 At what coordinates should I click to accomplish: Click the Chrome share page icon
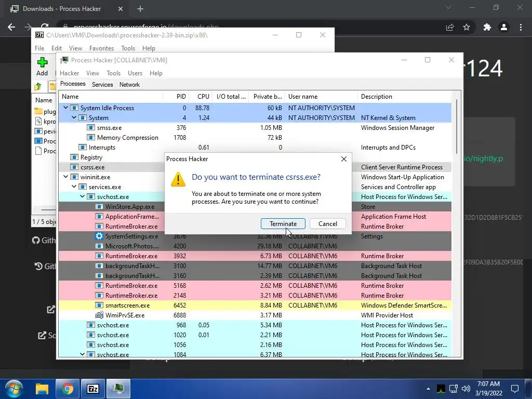click(450, 27)
